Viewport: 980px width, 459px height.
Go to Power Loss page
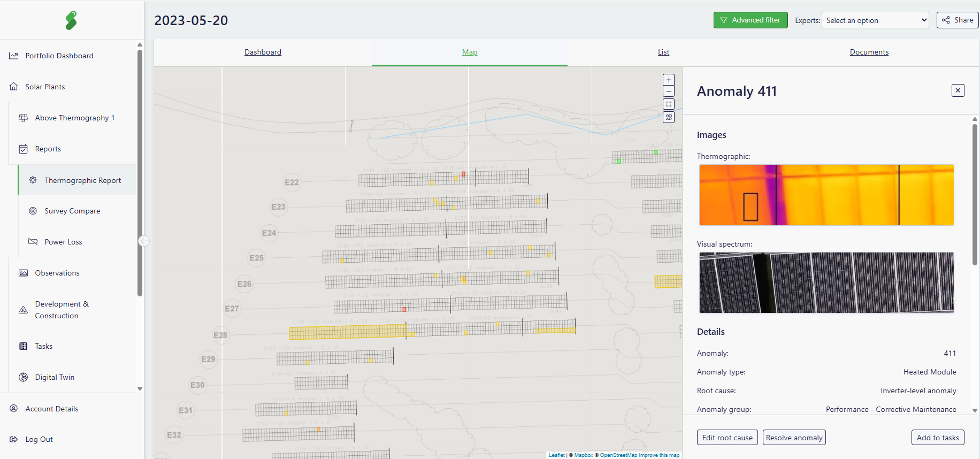pos(63,242)
